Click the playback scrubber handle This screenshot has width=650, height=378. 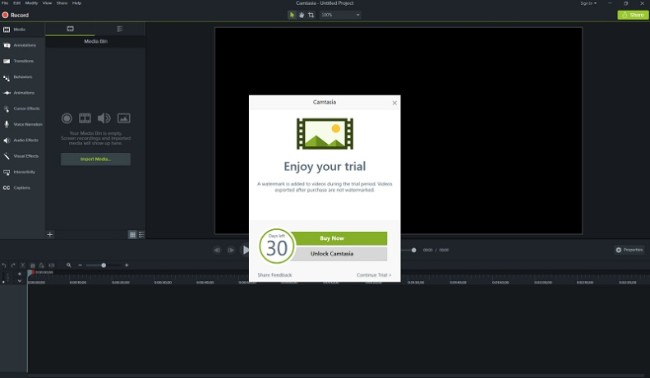tap(414, 250)
